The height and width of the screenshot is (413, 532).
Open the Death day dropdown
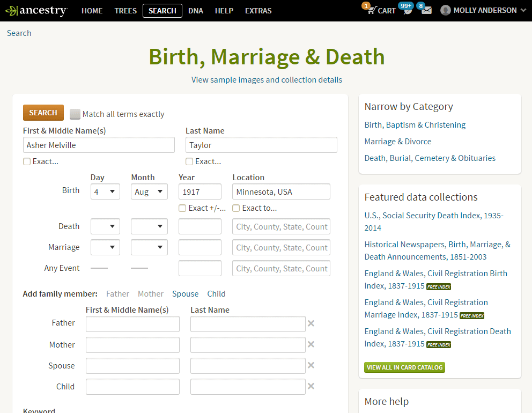coord(105,226)
